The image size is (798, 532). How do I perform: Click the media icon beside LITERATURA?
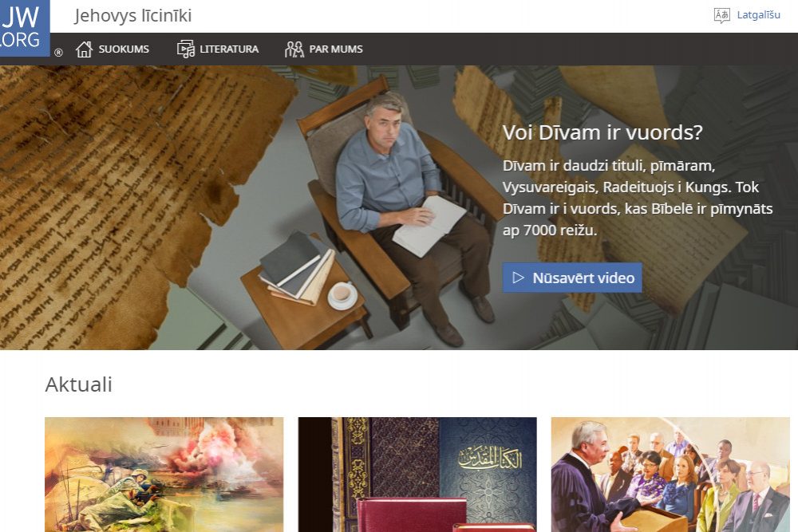coord(186,49)
